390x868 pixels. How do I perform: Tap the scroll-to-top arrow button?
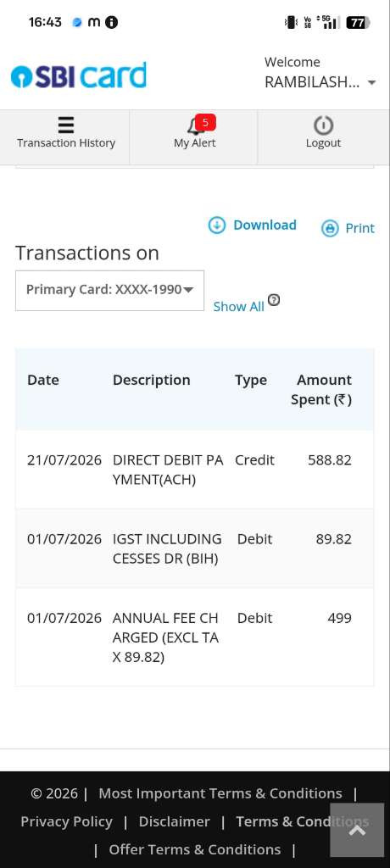tap(357, 830)
